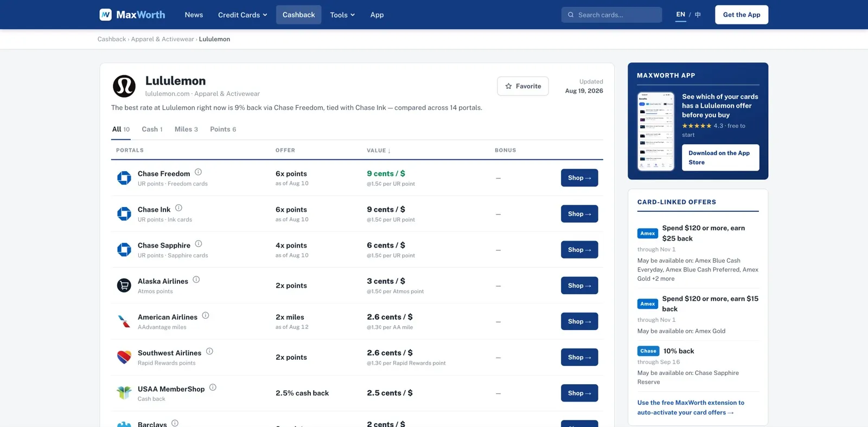Image resolution: width=868 pixels, height=427 pixels.
Task: Shop via American Airlines portal
Action: pos(579,321)
